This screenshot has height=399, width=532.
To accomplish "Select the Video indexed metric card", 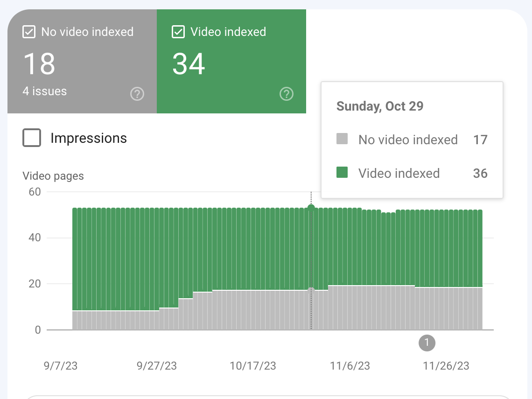I will 231,61.
